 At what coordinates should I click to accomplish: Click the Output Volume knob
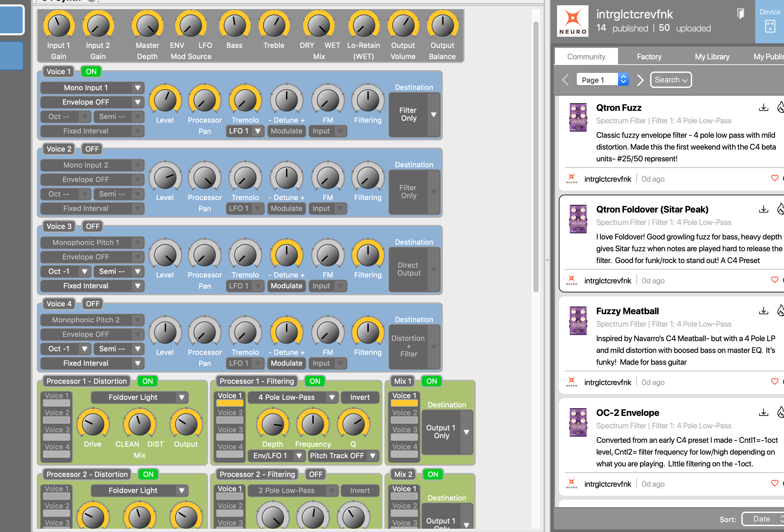click(403, 26)
